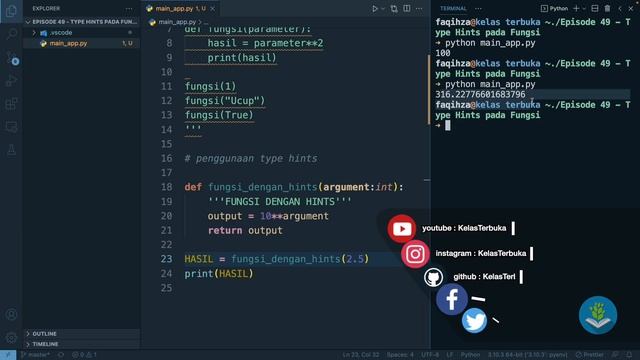This screenshot has height=360, width=640.
Task: Open the Extensions view
Action: pos(11,104)
